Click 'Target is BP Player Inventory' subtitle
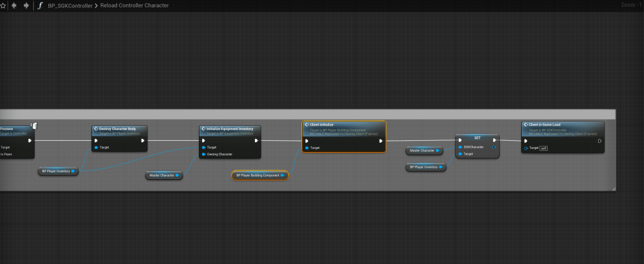The height and width of the screenshot is (264, 644). coord(119,133)
